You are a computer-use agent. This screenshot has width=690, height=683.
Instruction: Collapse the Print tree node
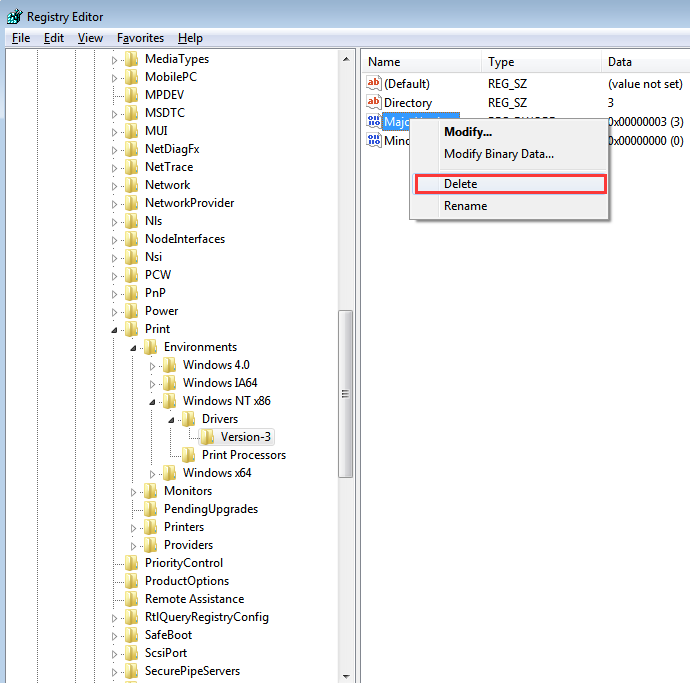pyautogui.click(x=114, y=329)
